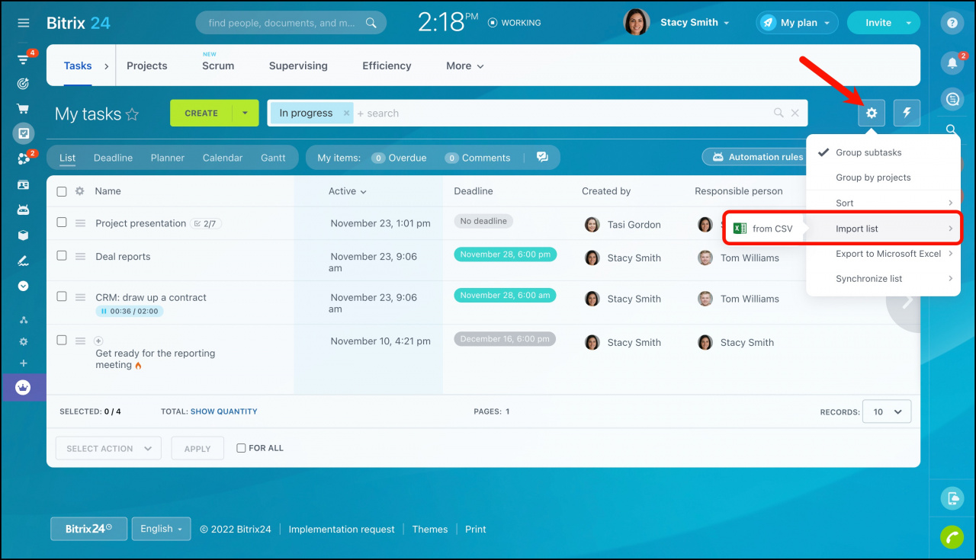The height and width of the screenshot is (560, 976).
Task: Switch to the Scrum tab
Action: tap(218, 66)
